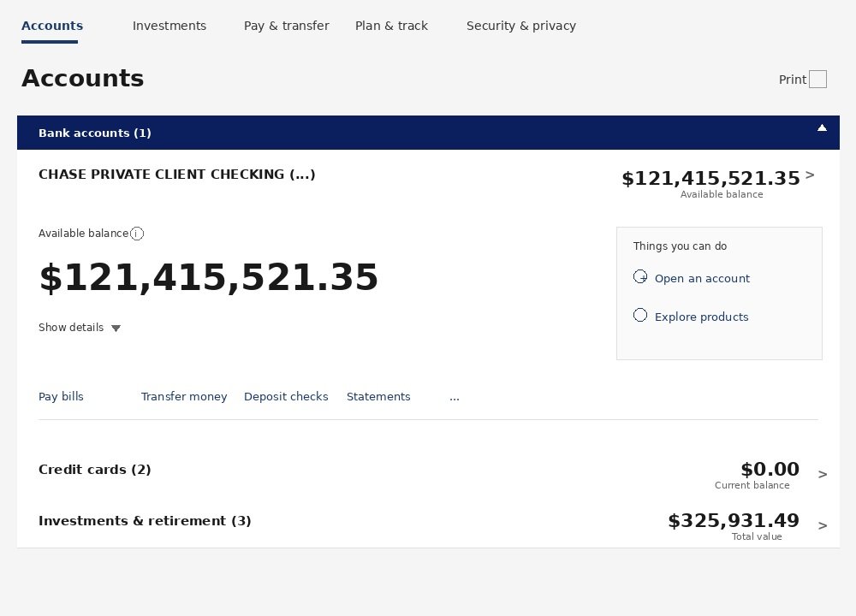Click the Things you can do heading

point(680,246)
